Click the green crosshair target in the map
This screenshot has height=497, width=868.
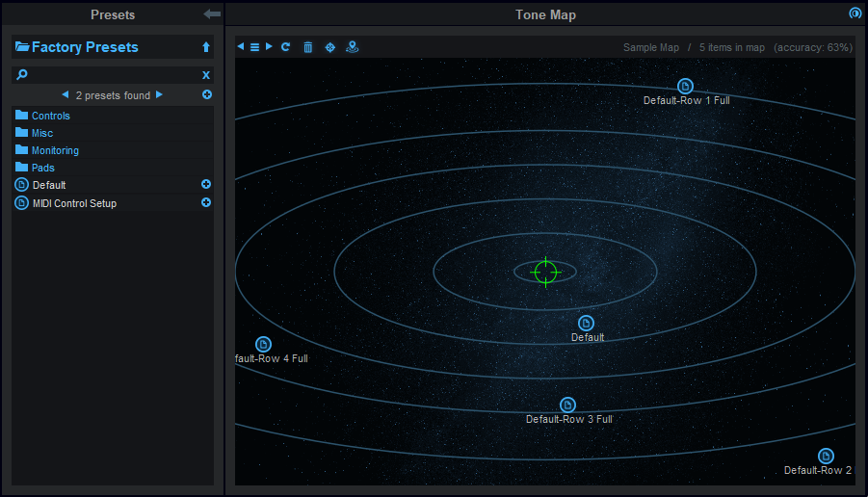545,272
